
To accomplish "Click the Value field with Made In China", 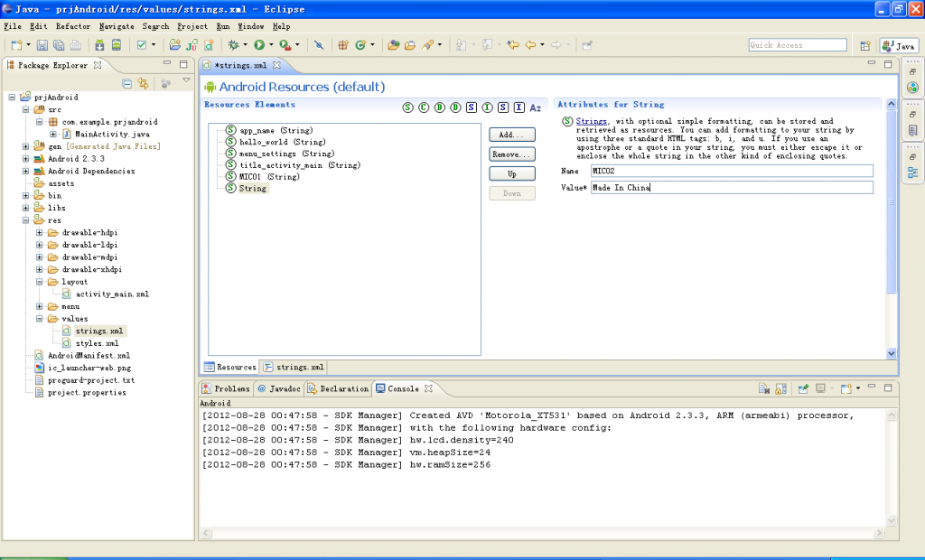I will tap(732, 188).
